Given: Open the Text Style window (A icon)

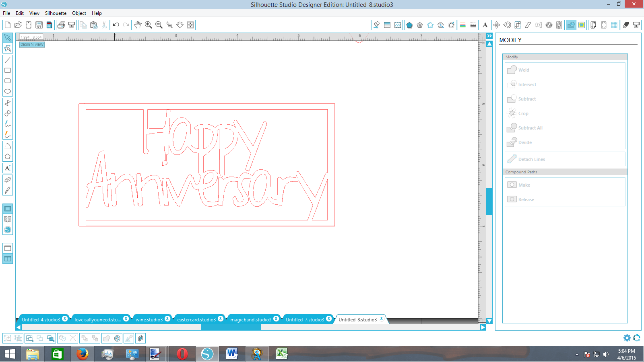Looking at the screenshot, I should click(485, 25).
